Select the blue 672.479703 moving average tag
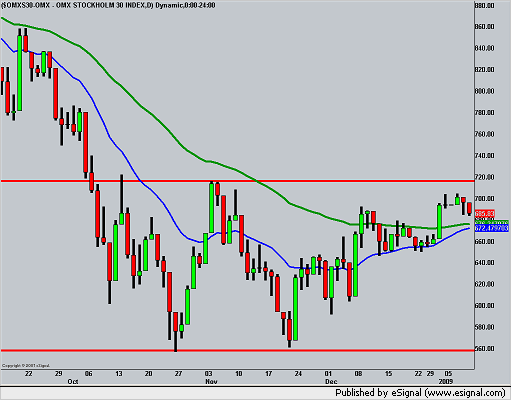 coord(492,228)
